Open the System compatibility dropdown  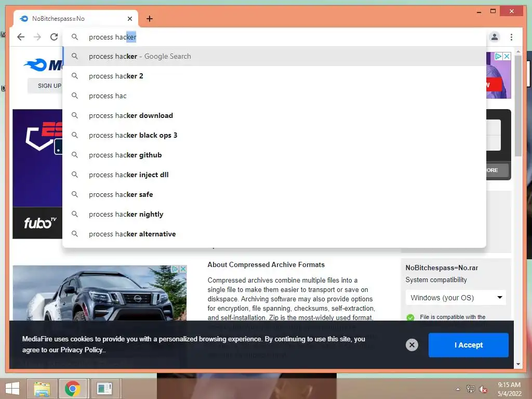[x=456, y=298]
